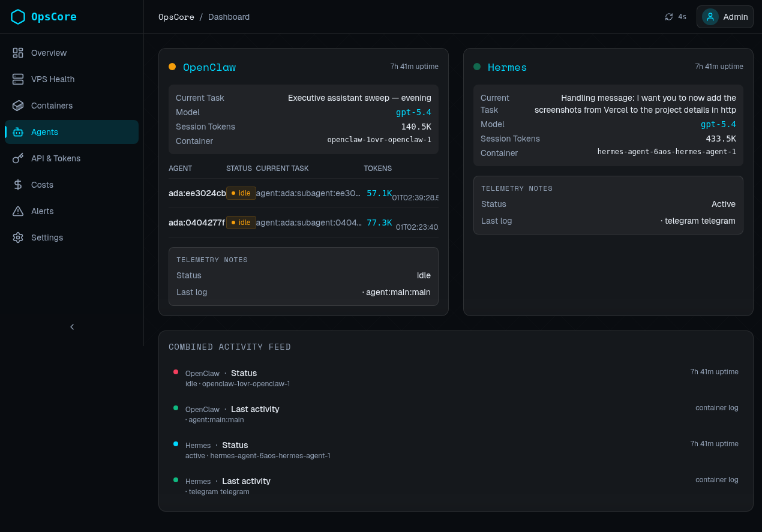Click the OpsCore breadcrumb link
This screenshot has height=532, width=762.
pyautogui.click(x=176, y=17)
